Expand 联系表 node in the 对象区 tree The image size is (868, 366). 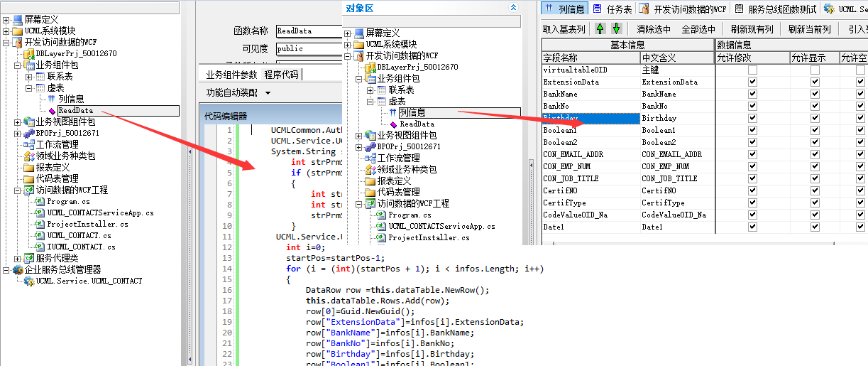(x=370, y=90)
